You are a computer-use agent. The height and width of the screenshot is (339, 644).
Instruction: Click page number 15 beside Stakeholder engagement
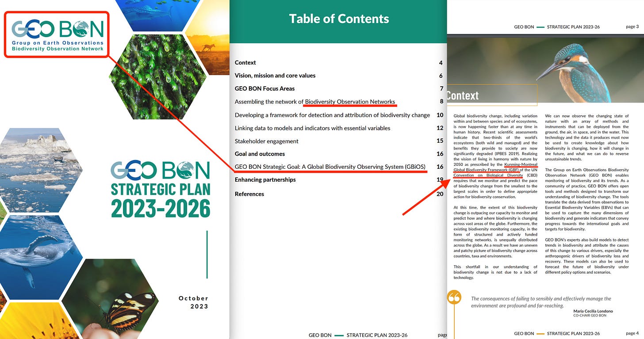[440, 141]
